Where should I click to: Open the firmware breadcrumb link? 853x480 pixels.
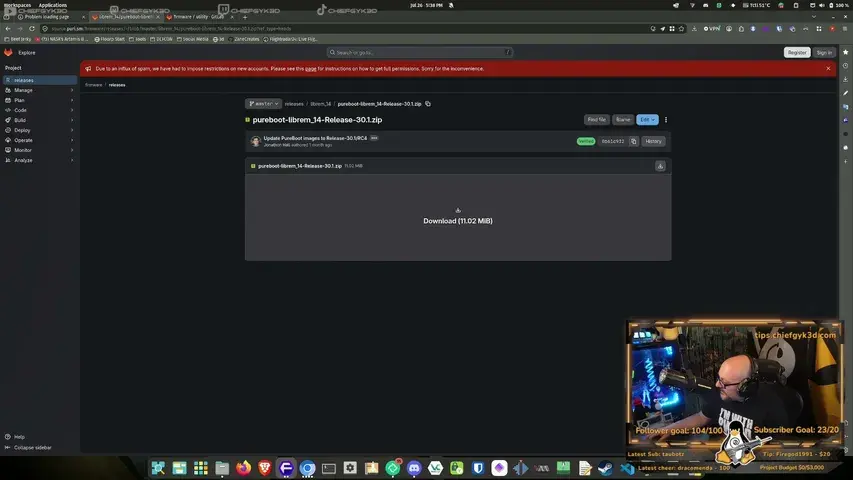click(x=94, y=85)
